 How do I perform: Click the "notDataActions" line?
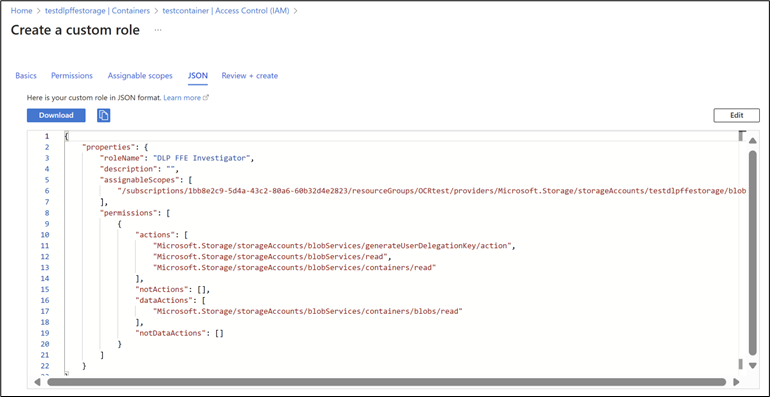pos(179,333)
